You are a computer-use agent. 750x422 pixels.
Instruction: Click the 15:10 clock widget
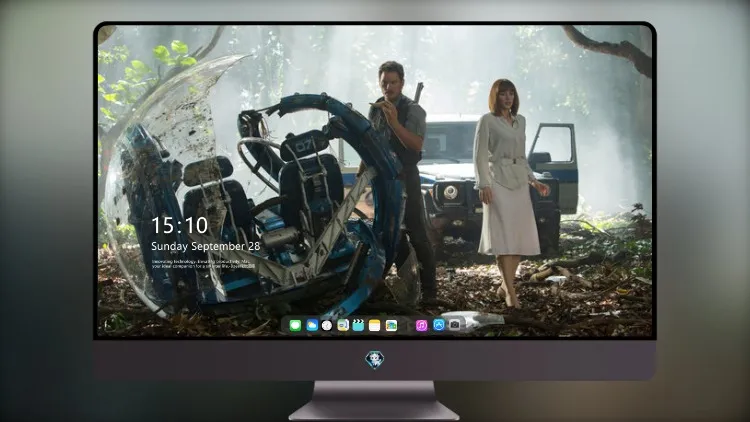[180, 225]
